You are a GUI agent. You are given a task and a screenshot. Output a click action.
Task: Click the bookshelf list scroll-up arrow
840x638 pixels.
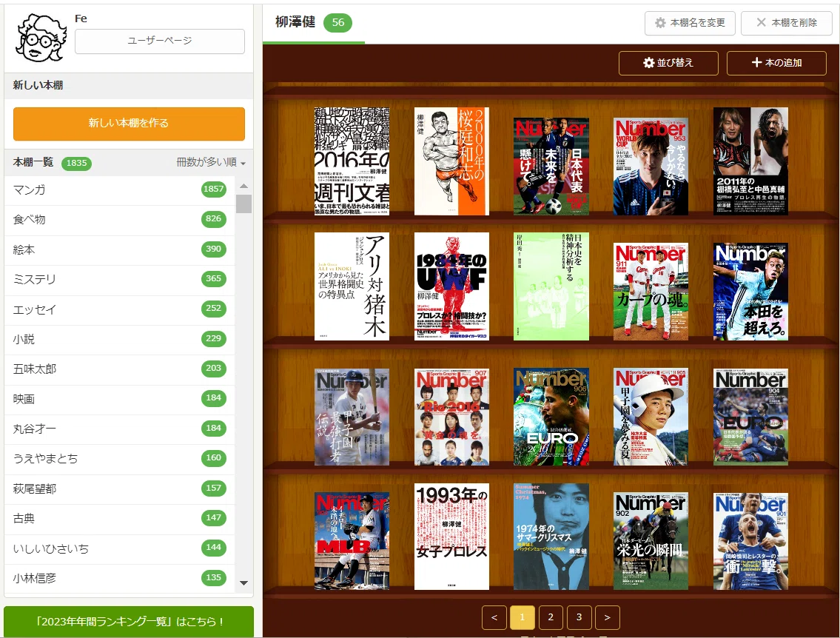tap(243, 186)
